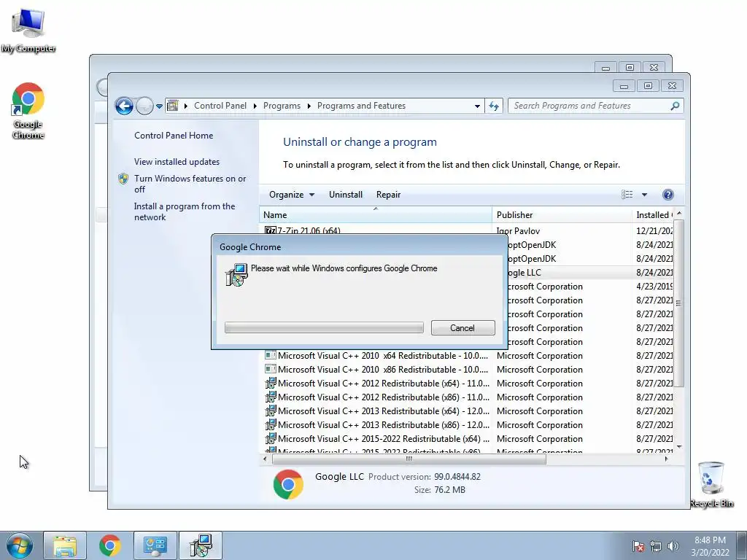
Task: Click View installed updates link
Action: pyautogui.click(x=177, y=161)
